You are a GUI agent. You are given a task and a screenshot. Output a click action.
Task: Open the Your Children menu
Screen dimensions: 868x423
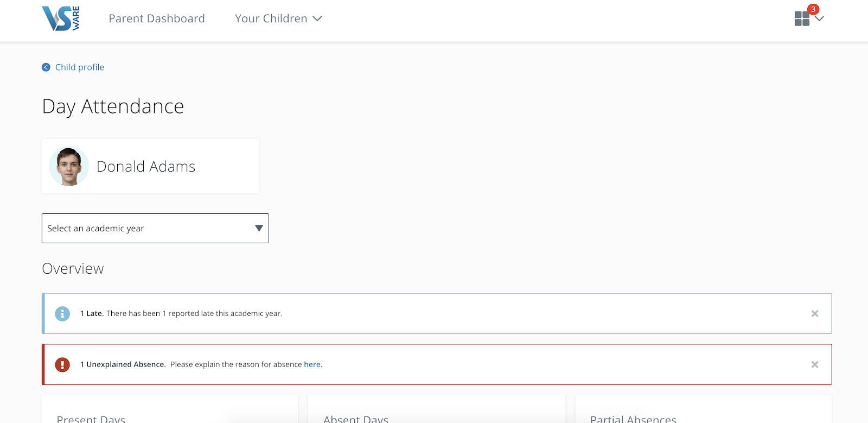(271, 18)
